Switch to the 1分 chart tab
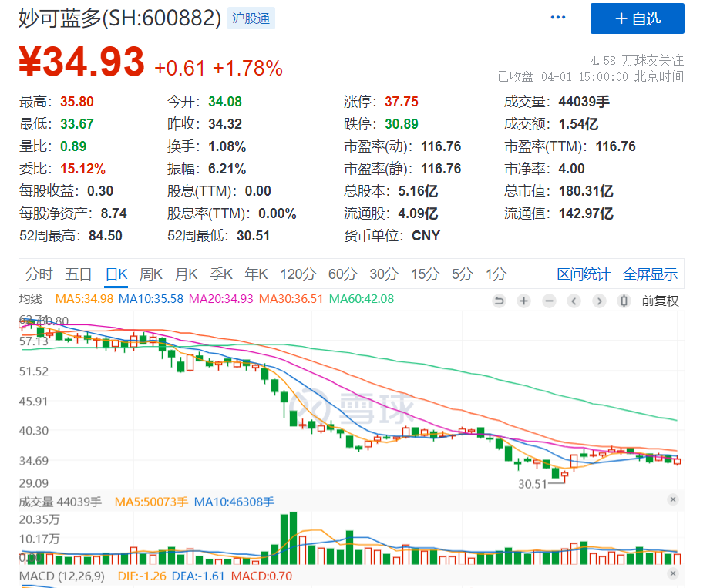The width and height of the screenshot is (710, 588). coord(496,274)
